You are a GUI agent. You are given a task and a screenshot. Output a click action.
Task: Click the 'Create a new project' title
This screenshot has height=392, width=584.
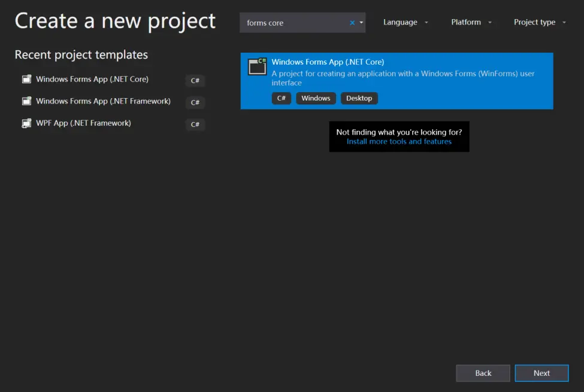pyautogui.click(x=115, y=21)
